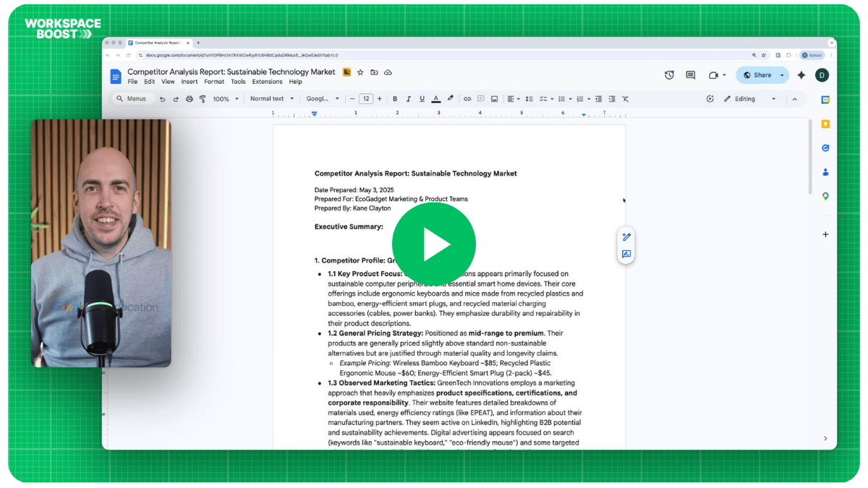The height and width of the screenshot is (488, 868).
Task: Decrease font size with the minus button
Action: tap(352, 99)
